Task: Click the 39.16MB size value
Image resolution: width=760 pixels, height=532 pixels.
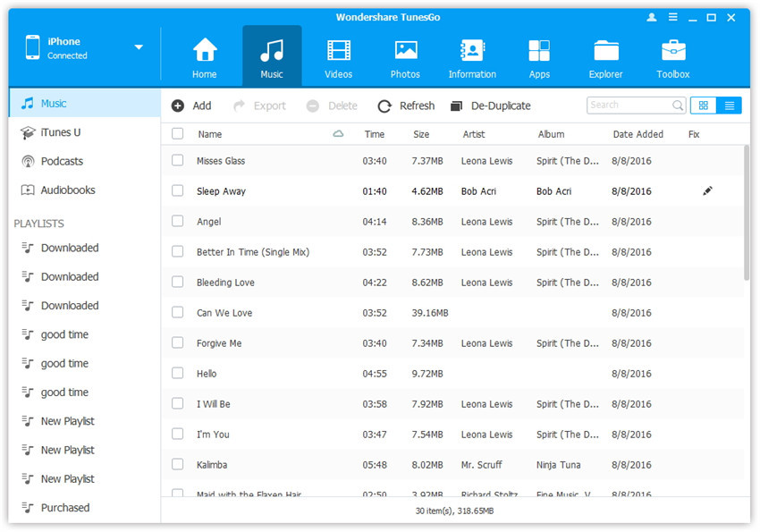Action: (x=430, y=313)
